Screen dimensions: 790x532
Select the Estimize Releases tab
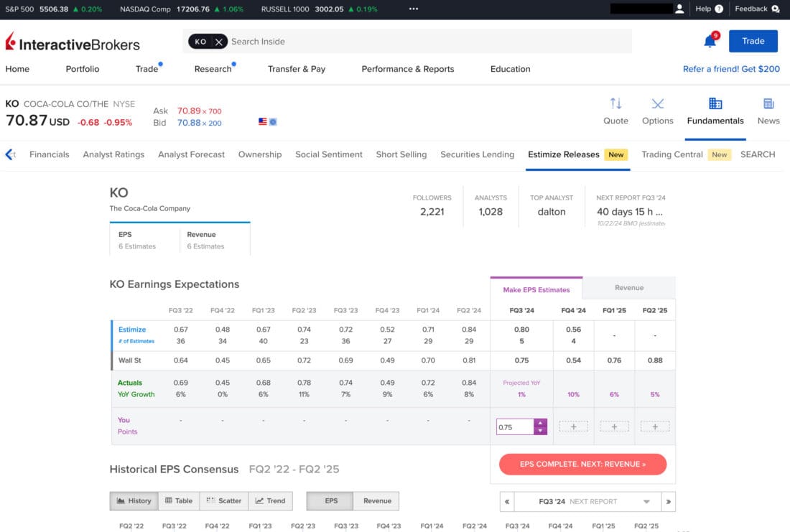577,154
